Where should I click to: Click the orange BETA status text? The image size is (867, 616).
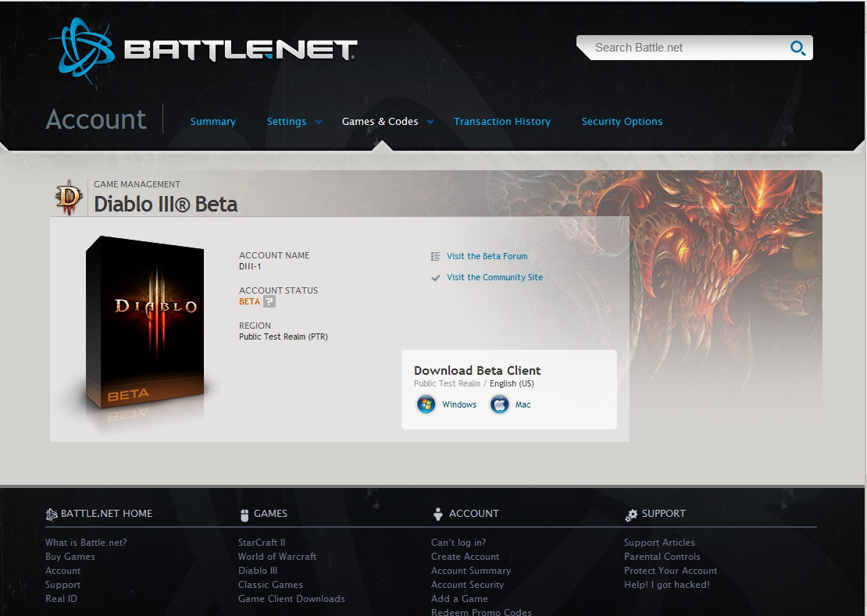click(x=249, y=301)
